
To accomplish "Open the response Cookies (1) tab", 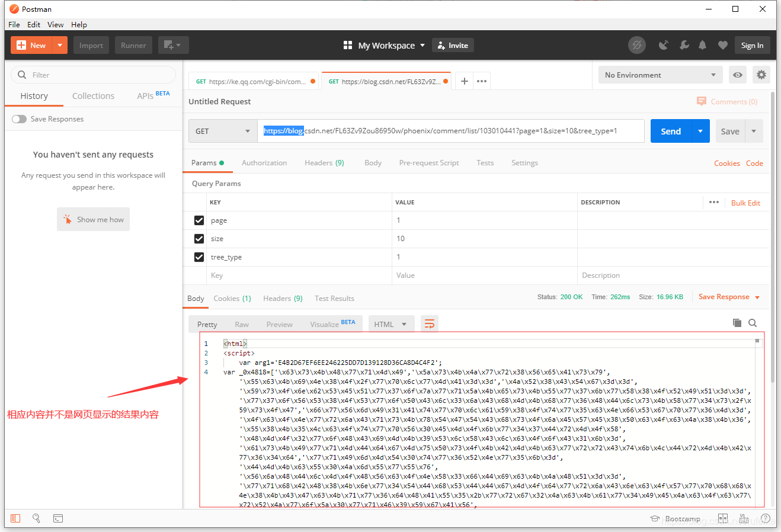I will click(232, 298).
